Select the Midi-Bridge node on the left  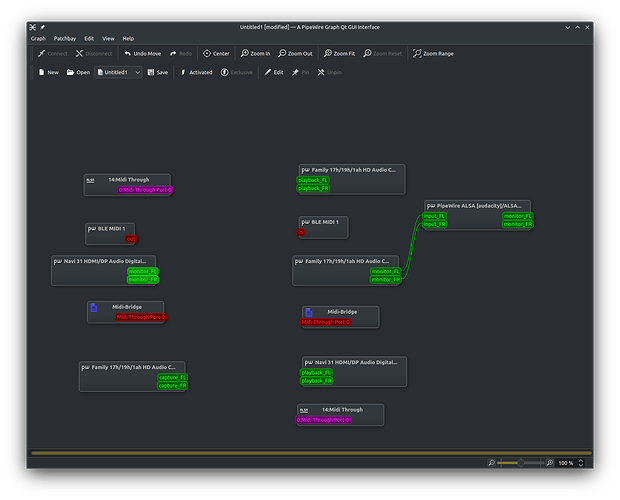point(124,307)
